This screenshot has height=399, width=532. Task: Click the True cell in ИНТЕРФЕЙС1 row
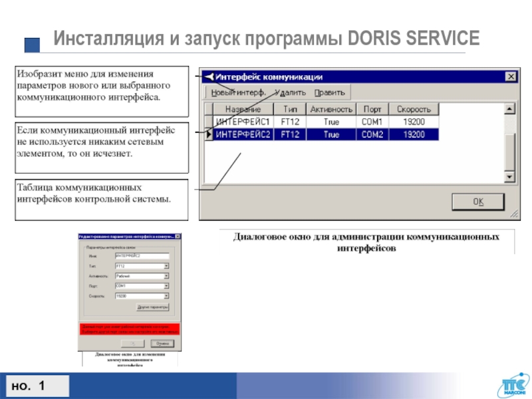(331, 122)
